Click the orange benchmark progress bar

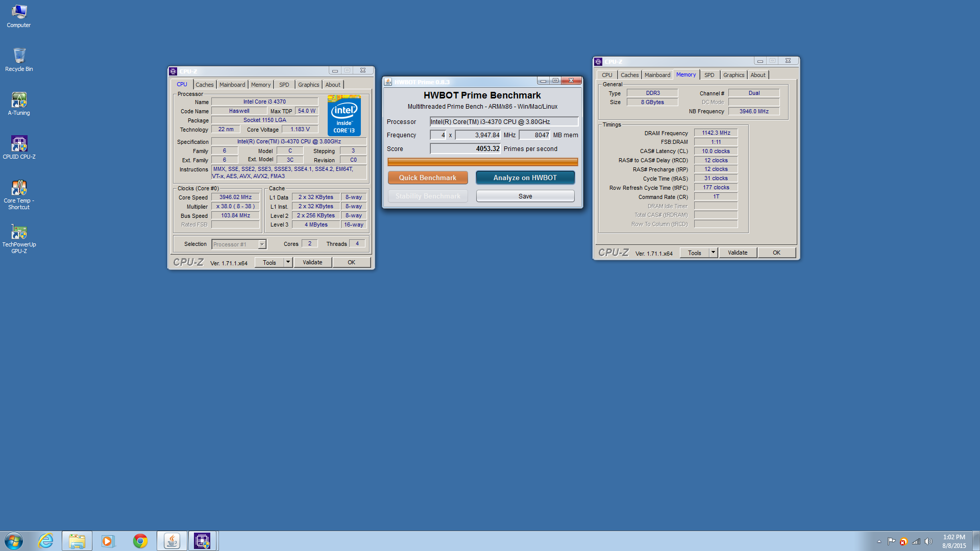pos(482,162)
